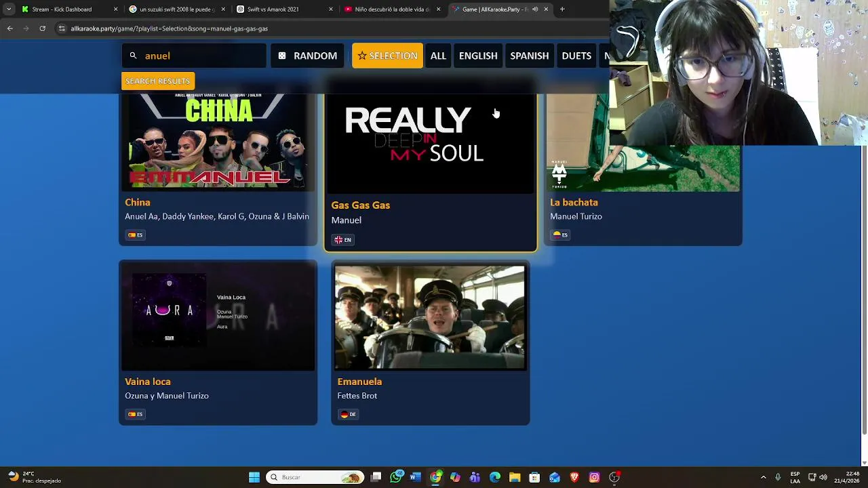Viewport: 868px width, 488px height.
Task: Click the German flag DE badge under Emanuela
Action: coord(348,414)
